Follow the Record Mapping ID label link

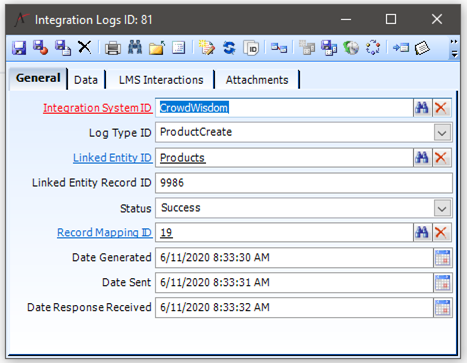coord(105,232)
